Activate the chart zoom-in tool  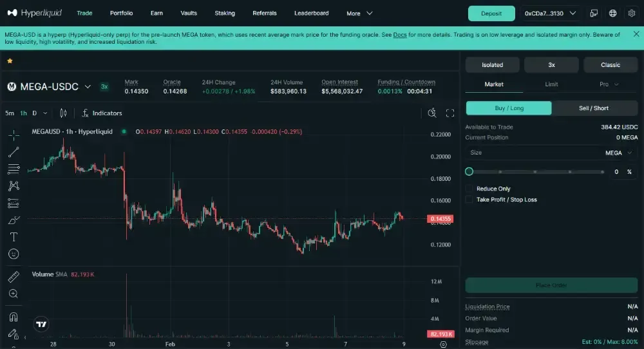point(14,294)
